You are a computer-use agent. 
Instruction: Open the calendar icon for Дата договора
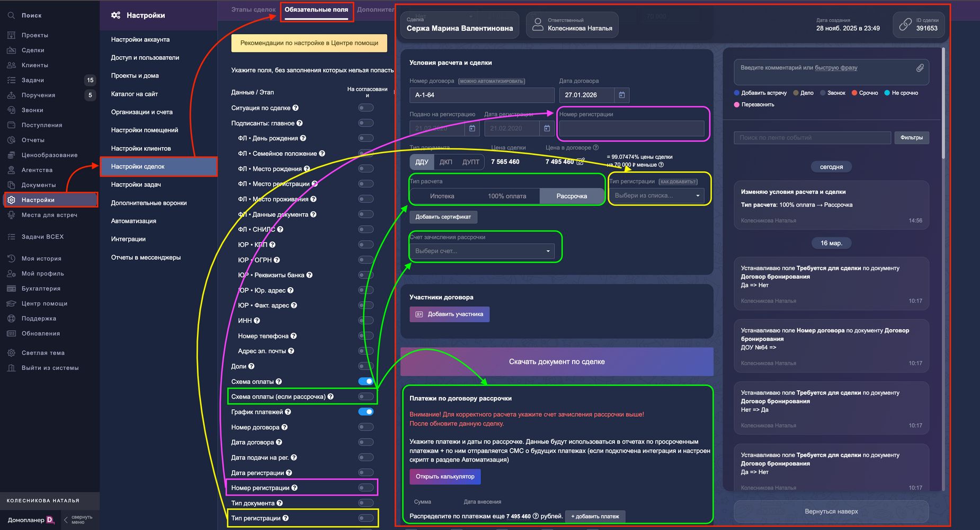point(622,95)
